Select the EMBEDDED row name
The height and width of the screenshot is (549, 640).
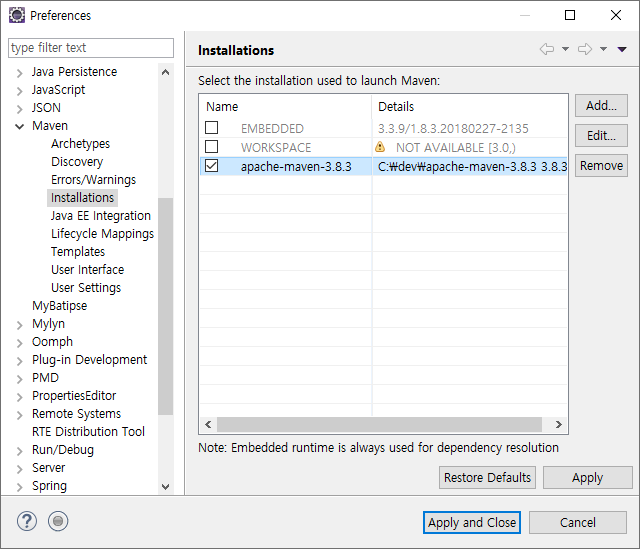coord(272,129)
